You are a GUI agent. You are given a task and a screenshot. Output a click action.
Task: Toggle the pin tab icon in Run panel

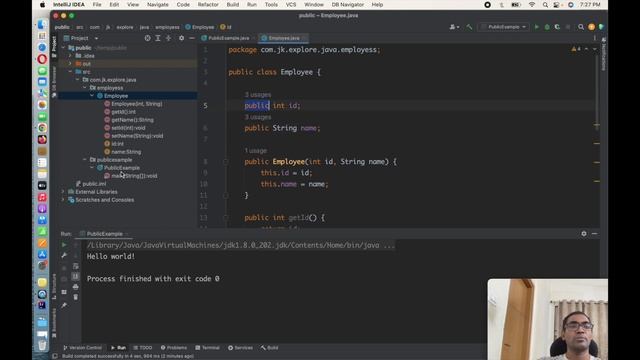coord(64,305)
